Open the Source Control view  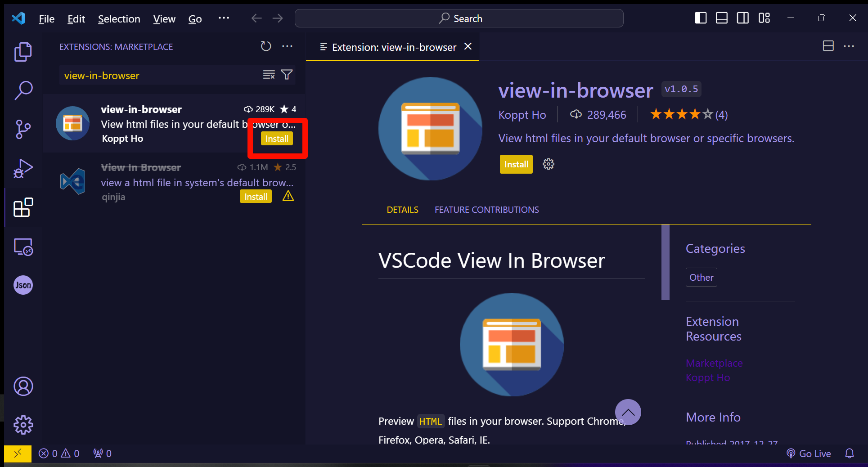pyautogui.click(x=23, y=129)
